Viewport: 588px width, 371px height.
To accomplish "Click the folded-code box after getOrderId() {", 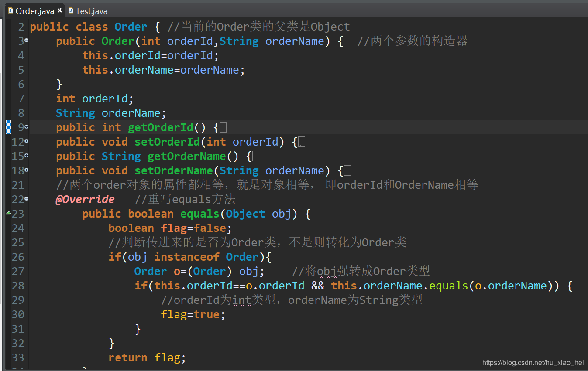I will click(x=223, y=128).
